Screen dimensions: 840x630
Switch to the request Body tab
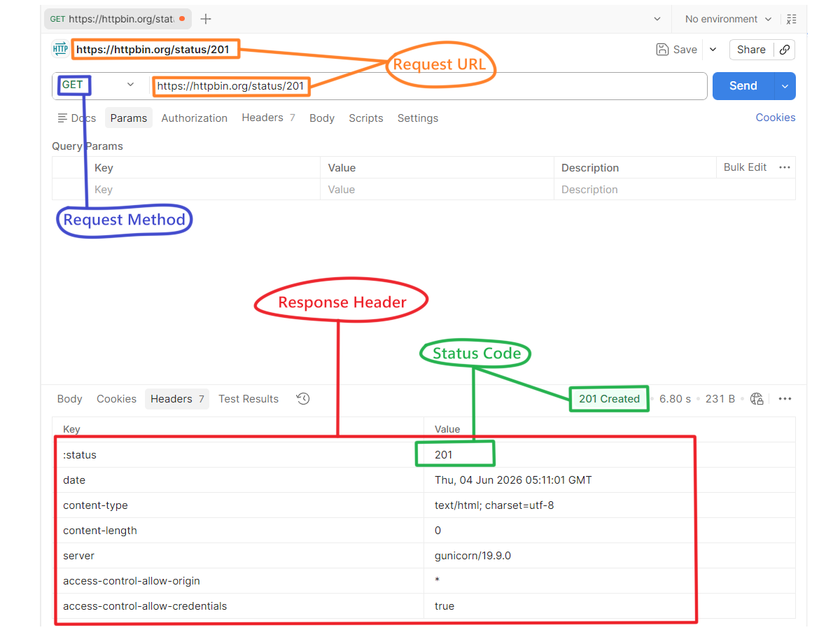[322, 118]
